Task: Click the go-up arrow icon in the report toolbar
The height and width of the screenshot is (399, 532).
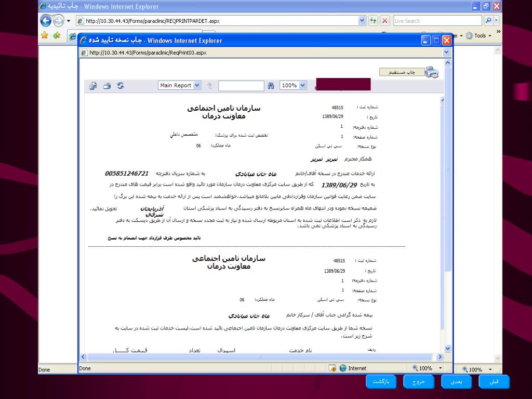Action: point(210,86)
